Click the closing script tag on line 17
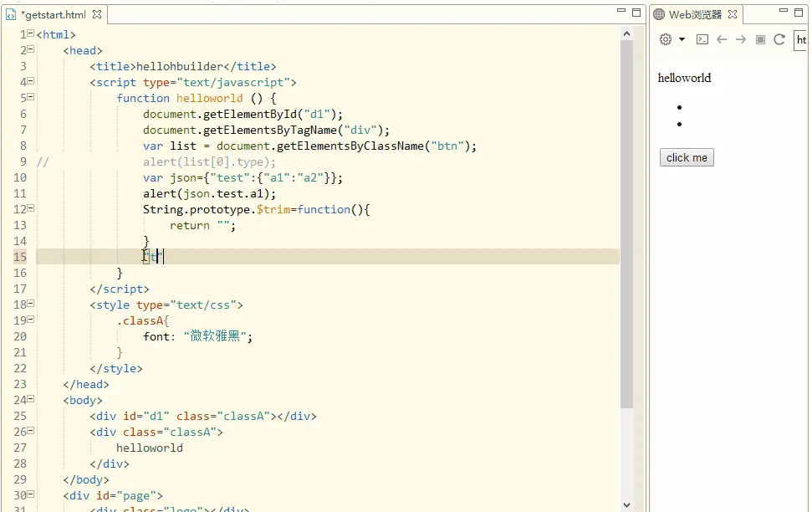This screenshot has width=812, height=512. (x=120, y=289)
